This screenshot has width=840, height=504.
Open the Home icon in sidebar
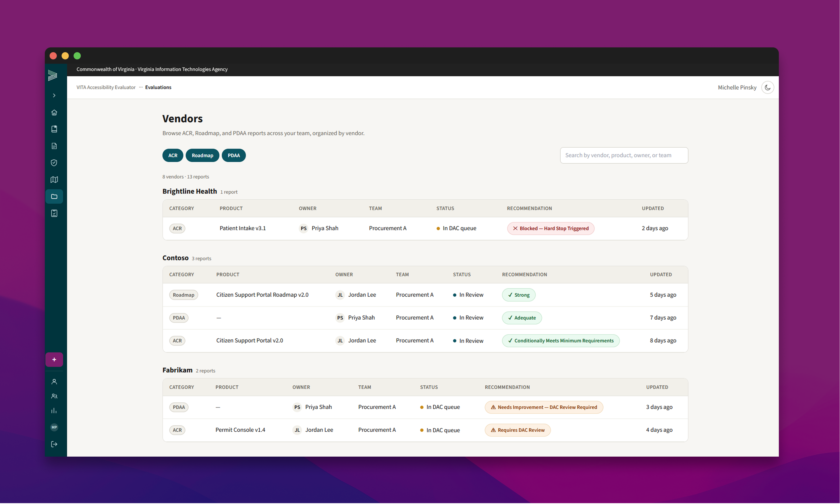54,112
